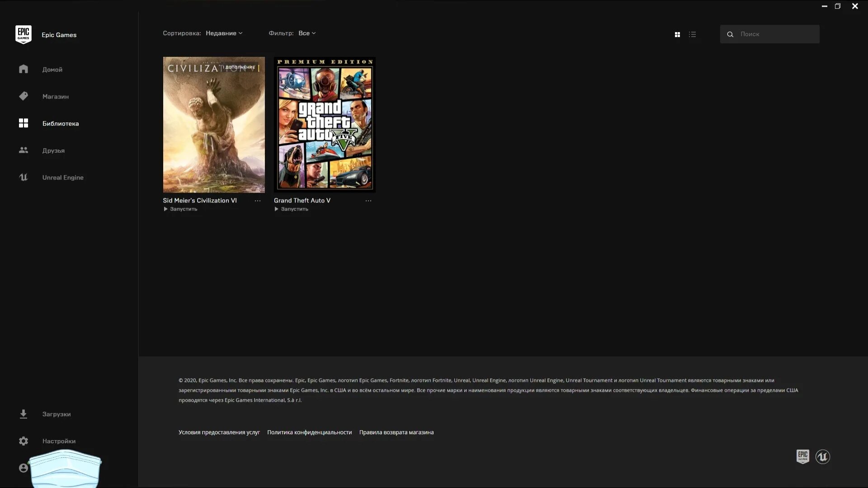Open the Домой home icon

(x=24, y=69)
